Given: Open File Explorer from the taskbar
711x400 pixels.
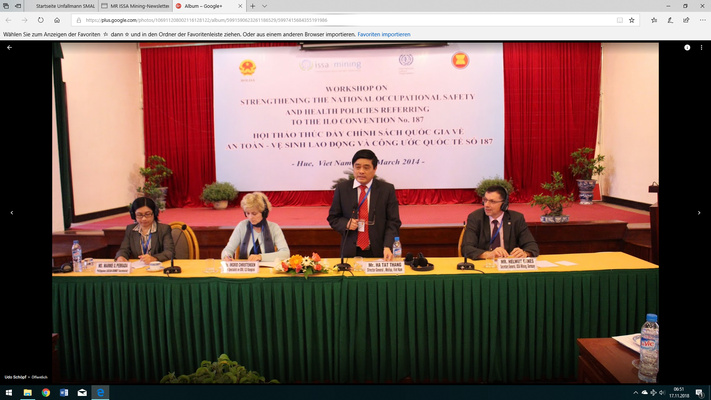Looking at the screenshot, I should click(28, 393).
